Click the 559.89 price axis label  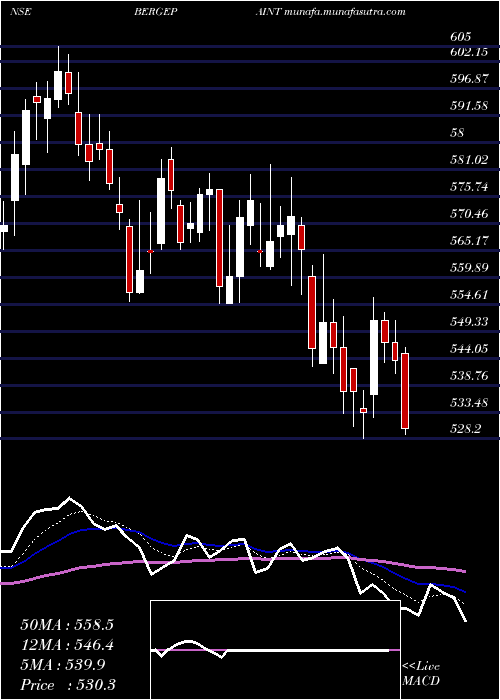469,268
